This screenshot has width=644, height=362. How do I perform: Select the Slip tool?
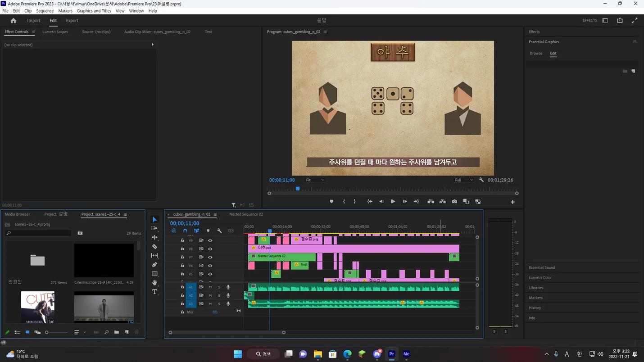click(x=154, y=255)
